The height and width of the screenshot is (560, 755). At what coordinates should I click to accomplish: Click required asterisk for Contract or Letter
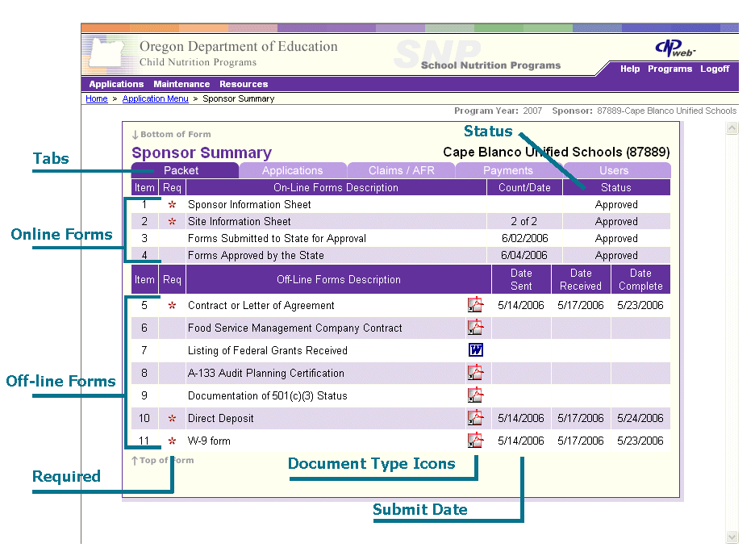(172, 305)
